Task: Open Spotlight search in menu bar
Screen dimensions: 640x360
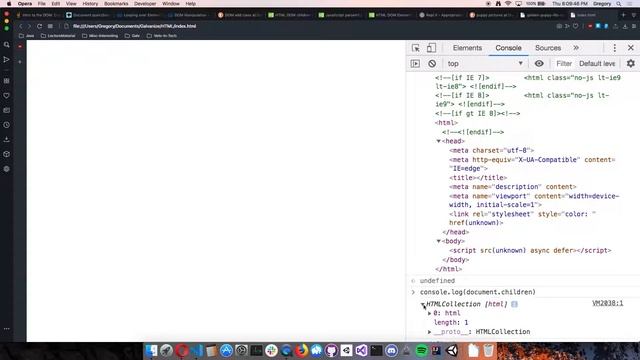Action: click(x=619, y=4)
